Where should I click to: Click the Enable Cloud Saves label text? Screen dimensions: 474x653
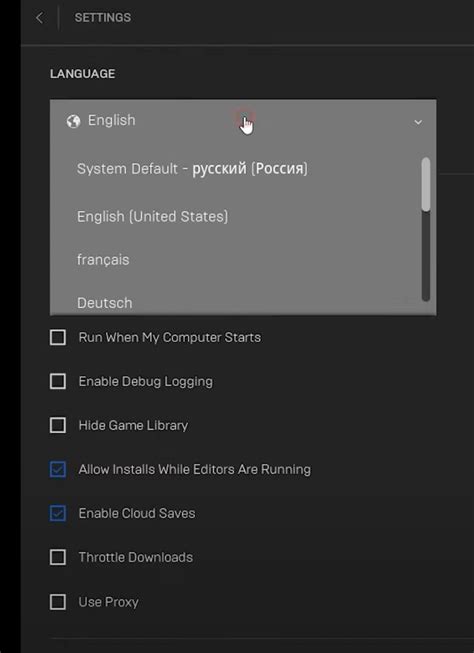pyautogui.click(x=137, y=513)
